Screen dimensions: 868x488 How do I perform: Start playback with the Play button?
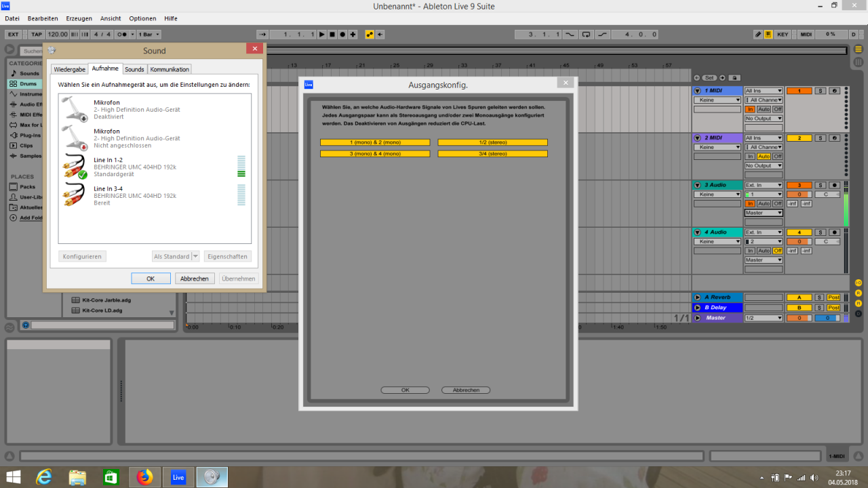pos(322,34)
